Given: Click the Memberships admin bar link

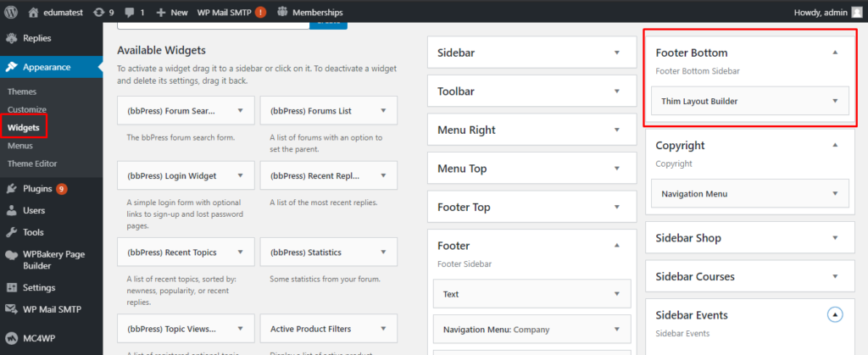Looking at the screenshot, I should pyautogui.click(x=317, y=12).
